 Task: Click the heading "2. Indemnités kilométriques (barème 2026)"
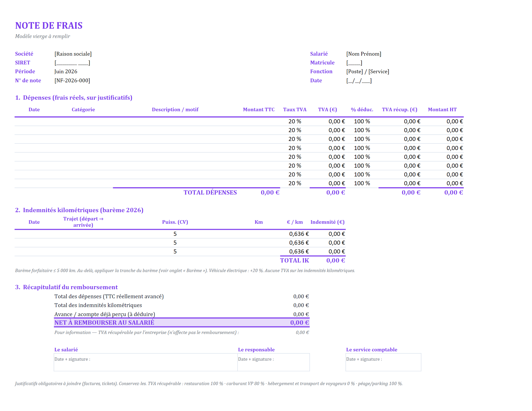(79, 210)
